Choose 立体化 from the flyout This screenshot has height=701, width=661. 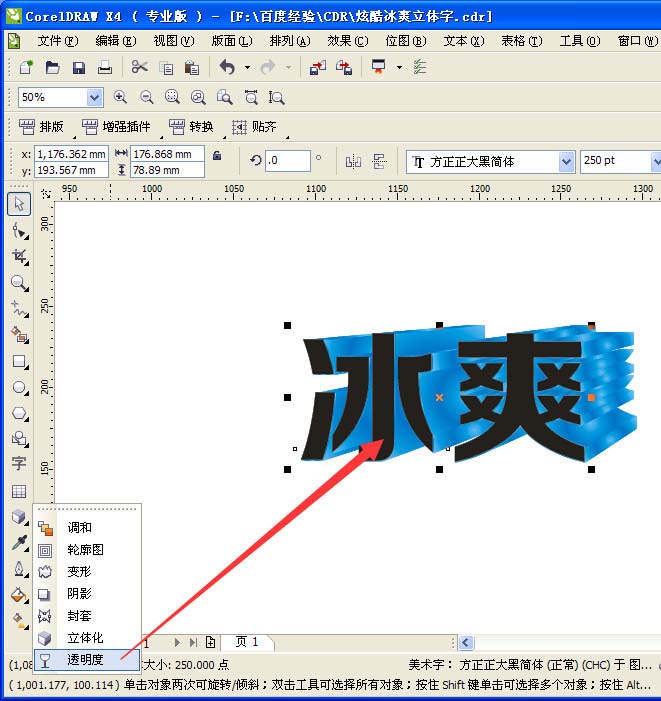click(87, 638)
